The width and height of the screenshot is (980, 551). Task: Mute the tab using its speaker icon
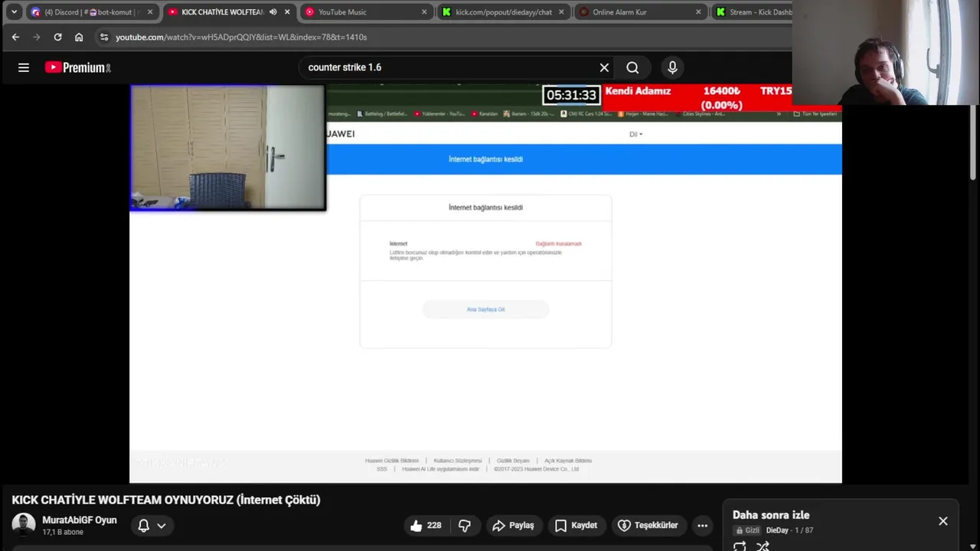273,12
